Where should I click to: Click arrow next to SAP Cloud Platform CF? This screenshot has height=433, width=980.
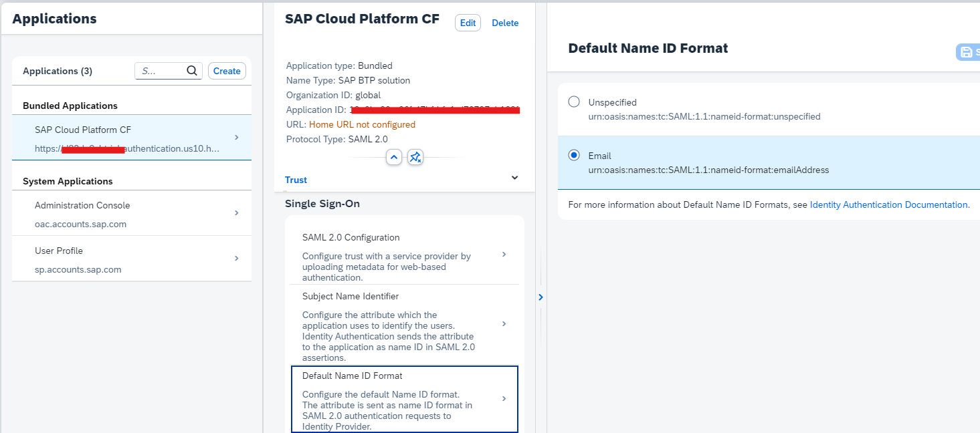237,138
